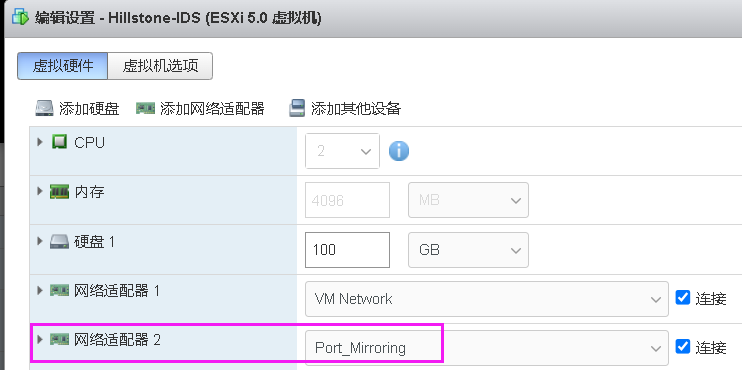Screen dimensions: 742x370
Task: Click the network adapter 1 card icon
Action: (60, 290)
